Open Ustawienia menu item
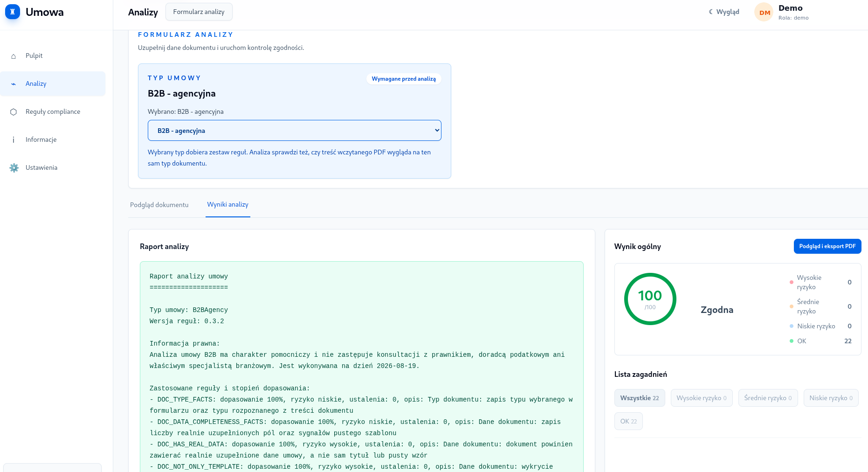 [x=53, y=167]
